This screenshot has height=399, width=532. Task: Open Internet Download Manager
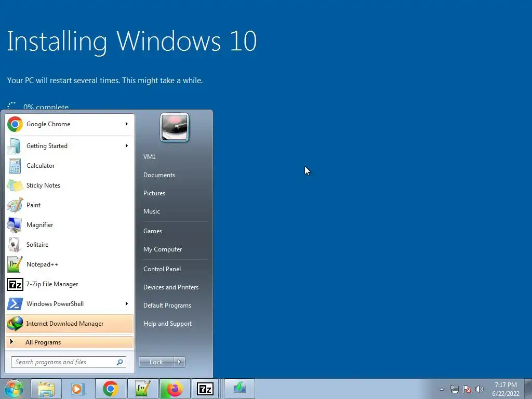70,323
